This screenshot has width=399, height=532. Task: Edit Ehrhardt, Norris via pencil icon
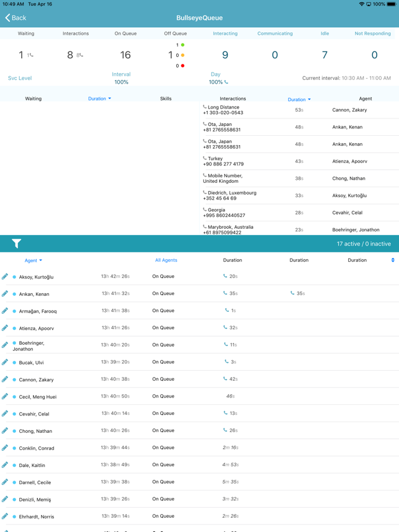[x=5, y=516]
